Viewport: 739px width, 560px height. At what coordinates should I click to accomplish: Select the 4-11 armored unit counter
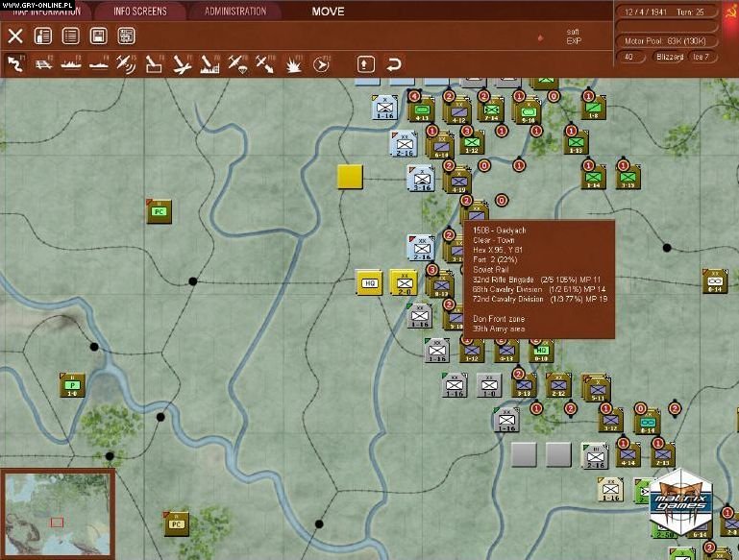pyautogui.click(x=421, y=110)
